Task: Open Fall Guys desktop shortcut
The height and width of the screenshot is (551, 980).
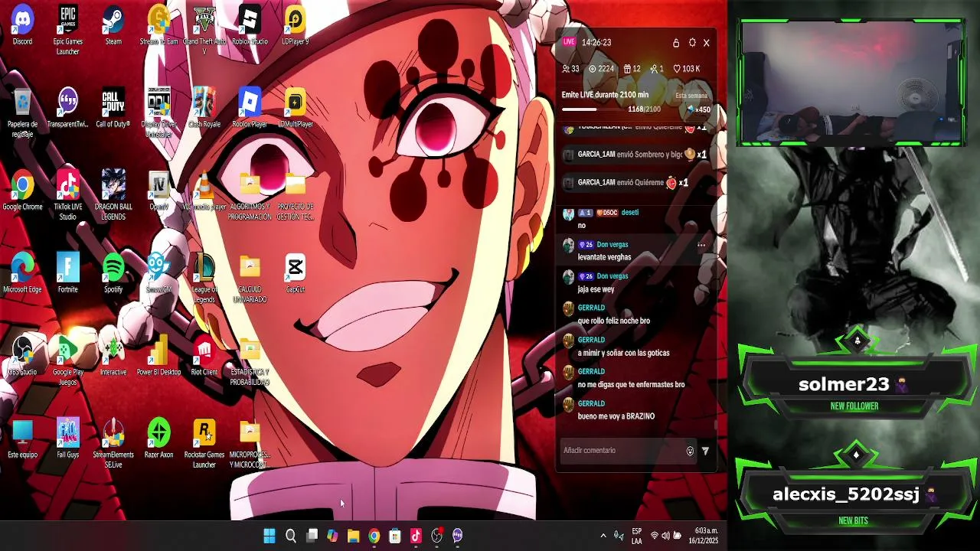Action: (67, 438)
